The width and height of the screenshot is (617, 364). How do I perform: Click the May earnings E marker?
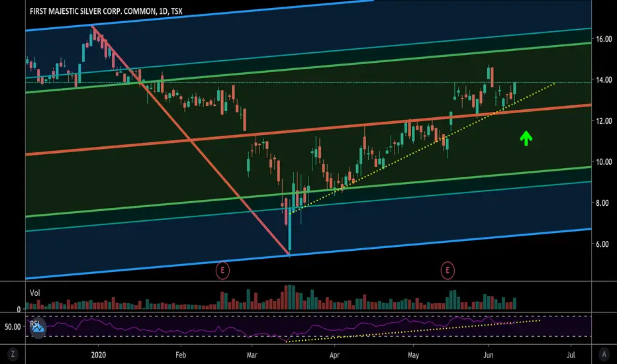click(x=448, y=270)
